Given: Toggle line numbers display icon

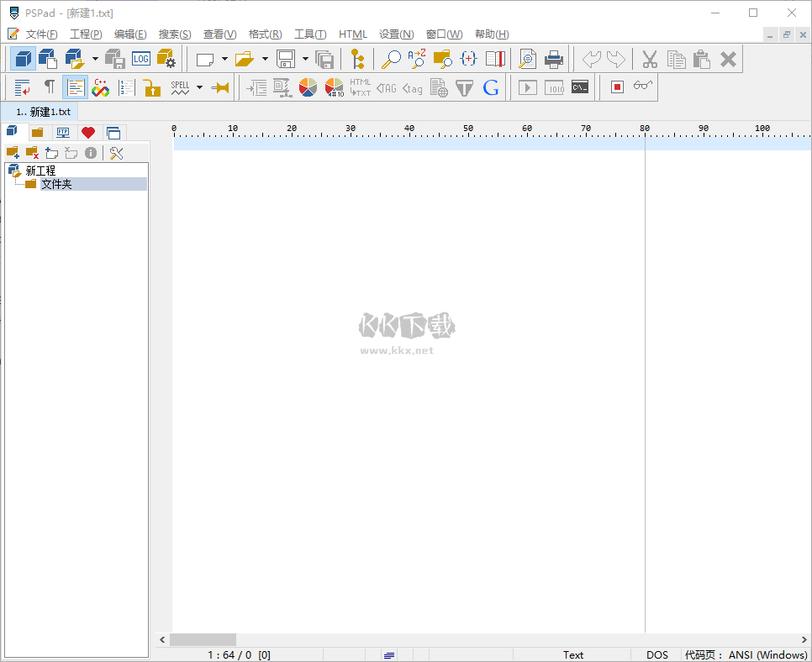Looking at the screenshot, I should [x=127, y=87].
